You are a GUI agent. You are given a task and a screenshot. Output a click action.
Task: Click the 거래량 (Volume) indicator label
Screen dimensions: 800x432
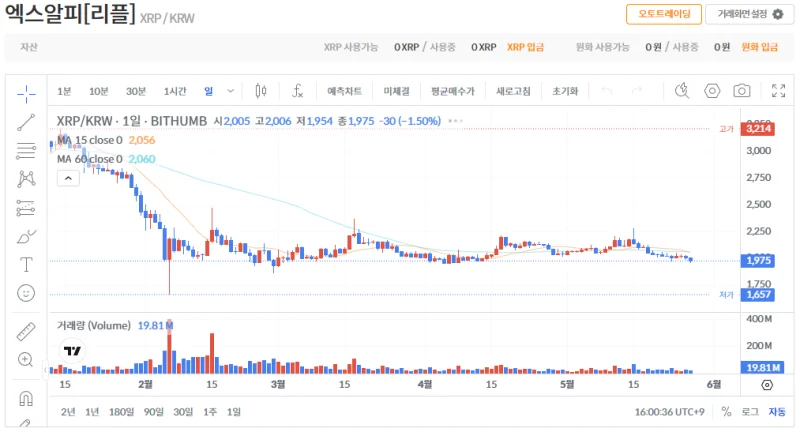point(94,325)
